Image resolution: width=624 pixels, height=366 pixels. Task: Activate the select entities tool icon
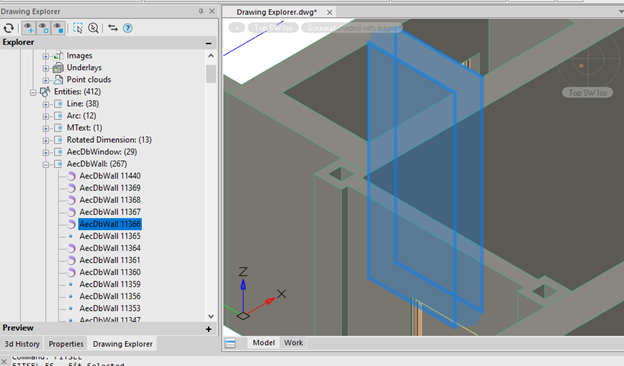click(78, 28)
